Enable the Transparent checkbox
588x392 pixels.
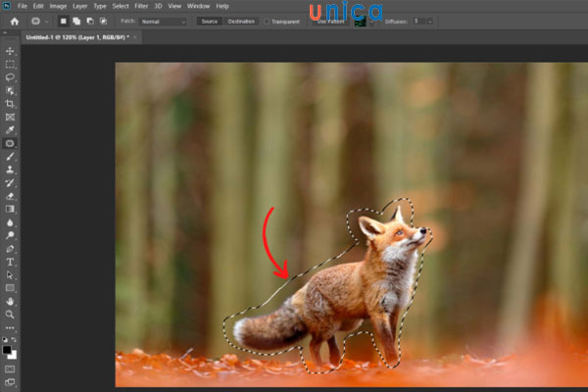pyautogui.click(x=267, y=21)
